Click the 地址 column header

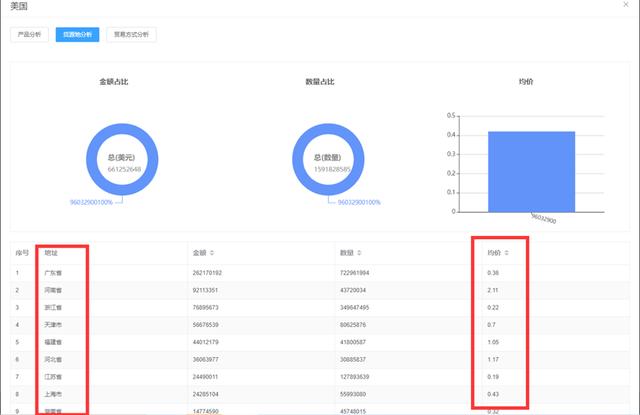[x=51, y=253]
